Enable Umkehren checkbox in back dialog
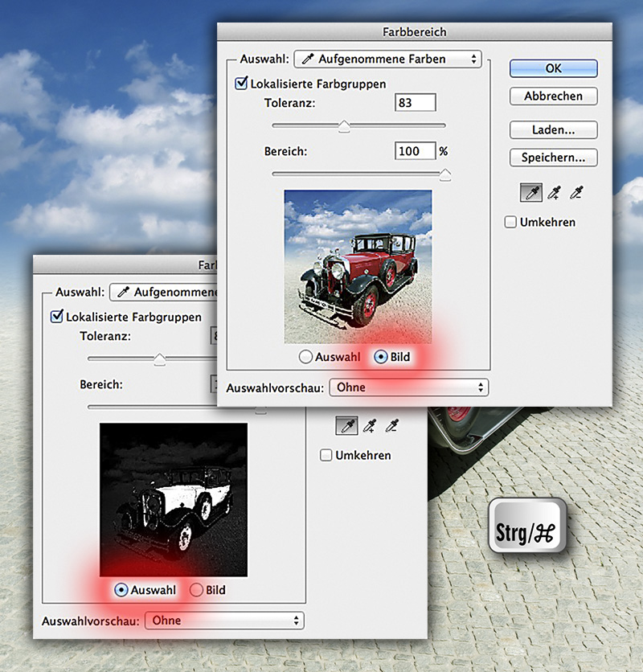Image resolution: width=643 pixels, height=672 pixels. (x=326, y=455)
